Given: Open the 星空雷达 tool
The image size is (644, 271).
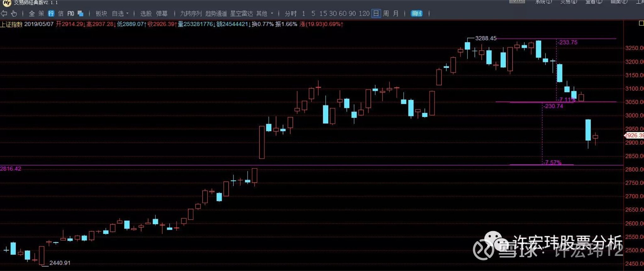Looking at the screenshot, I should 241,14.
